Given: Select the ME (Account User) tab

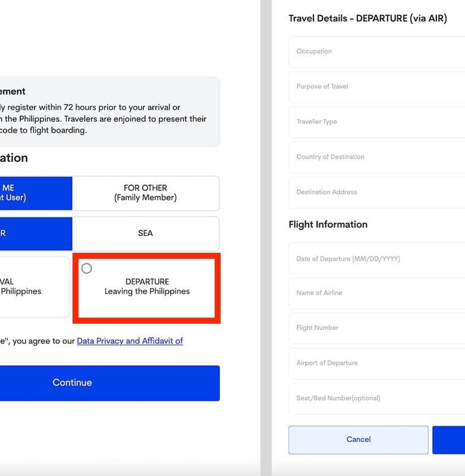Looking at the screenshot, I should pos(36,193).
